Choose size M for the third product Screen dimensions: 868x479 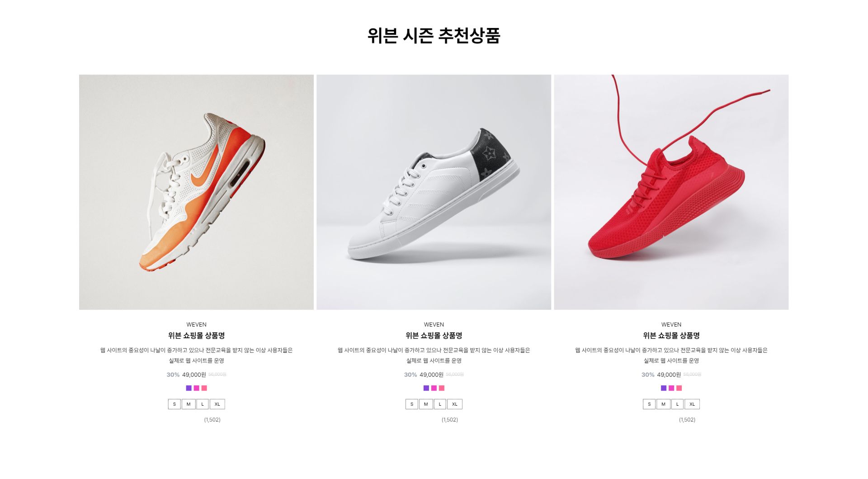coord(663,404)
